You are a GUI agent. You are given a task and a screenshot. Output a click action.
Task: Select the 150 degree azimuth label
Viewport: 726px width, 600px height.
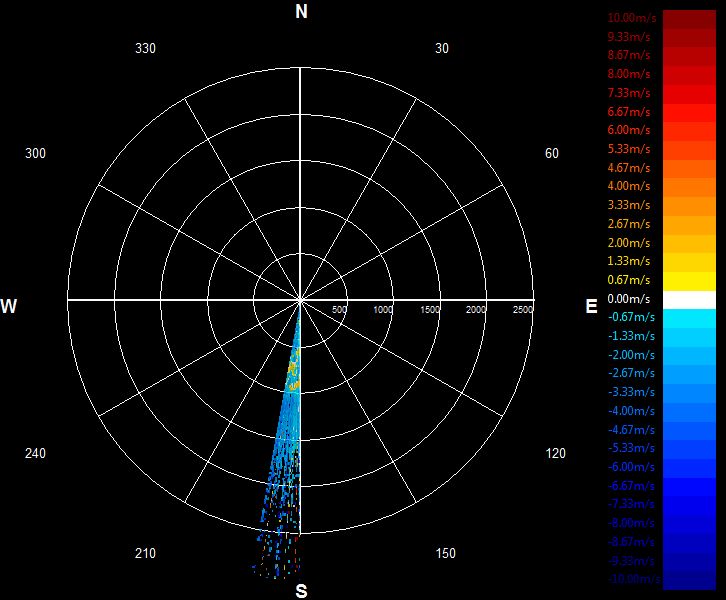[x=445, y=553]
